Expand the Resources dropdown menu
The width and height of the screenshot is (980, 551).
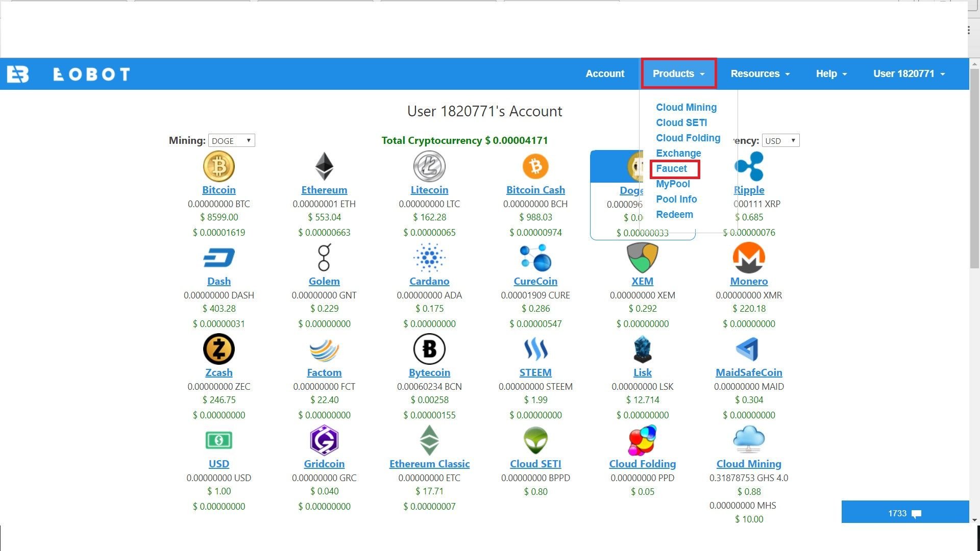760,73
